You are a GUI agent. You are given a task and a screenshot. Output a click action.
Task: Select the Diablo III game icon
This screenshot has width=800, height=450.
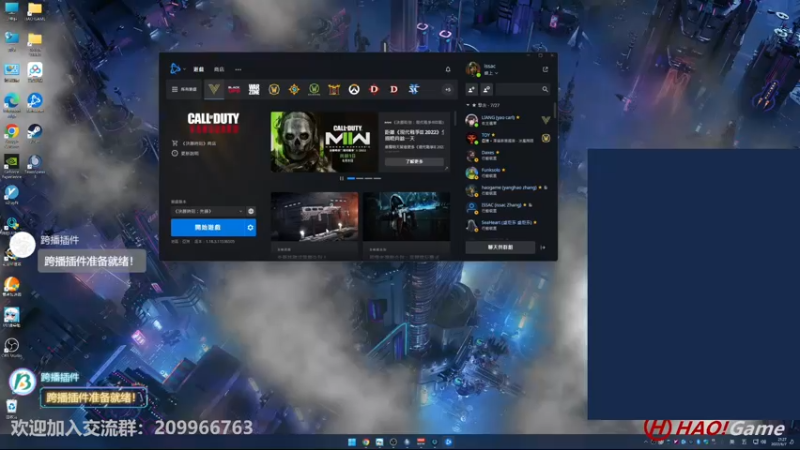[x=374, y=89]
